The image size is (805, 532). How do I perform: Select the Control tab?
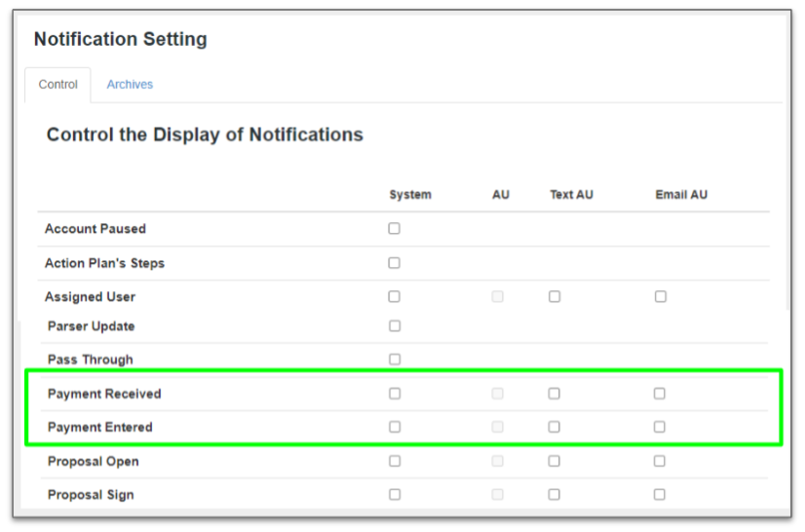pyautogui.click(x=58, y=85)
